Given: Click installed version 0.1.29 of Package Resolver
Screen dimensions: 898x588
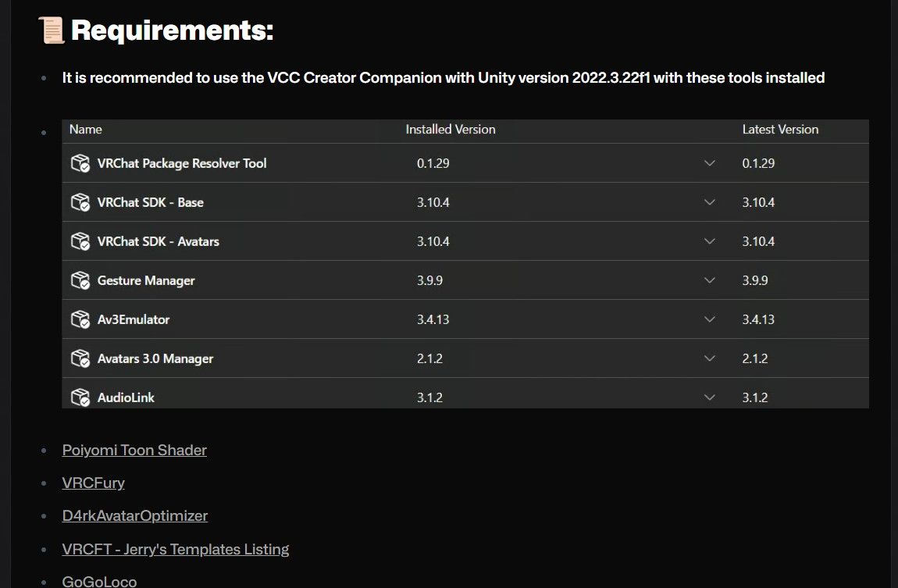Looking at the screenshot, I should [433, 163].
